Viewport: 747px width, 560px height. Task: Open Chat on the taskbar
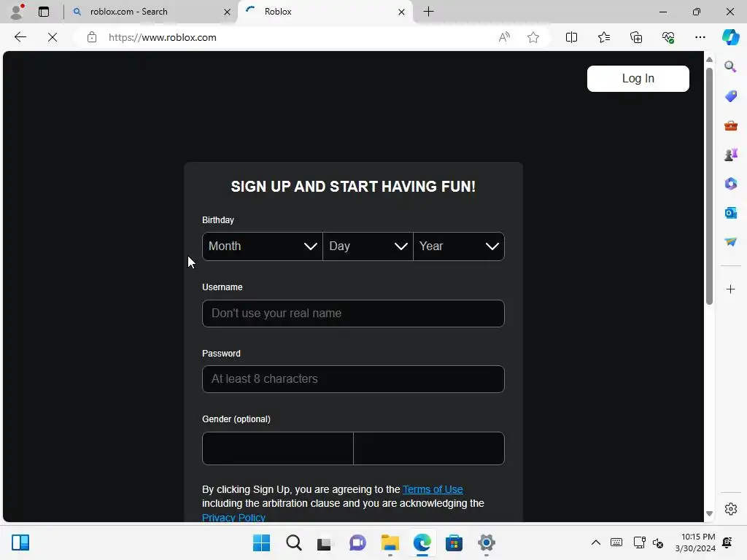point(357,542)
